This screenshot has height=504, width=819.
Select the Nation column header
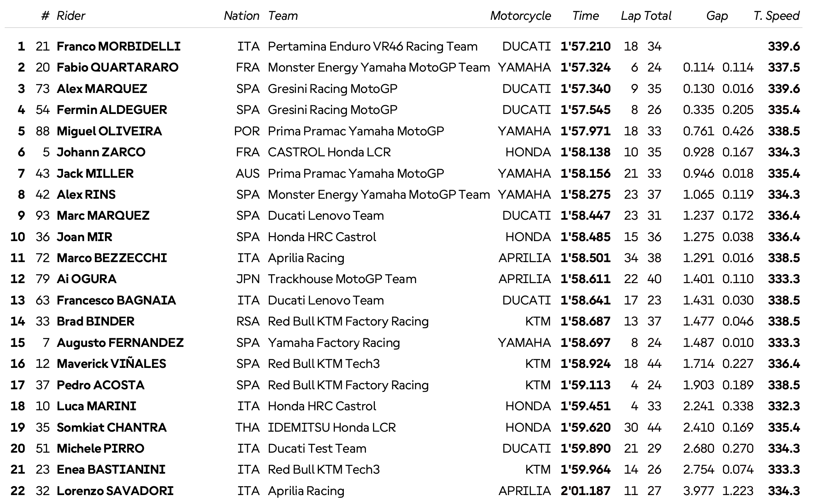click(x=241, y=16)
